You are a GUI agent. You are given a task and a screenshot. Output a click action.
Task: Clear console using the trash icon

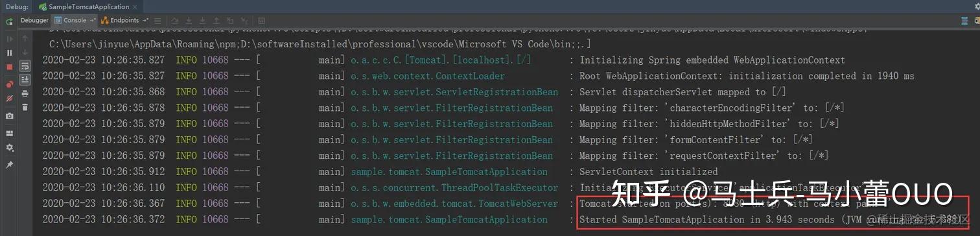25,108
